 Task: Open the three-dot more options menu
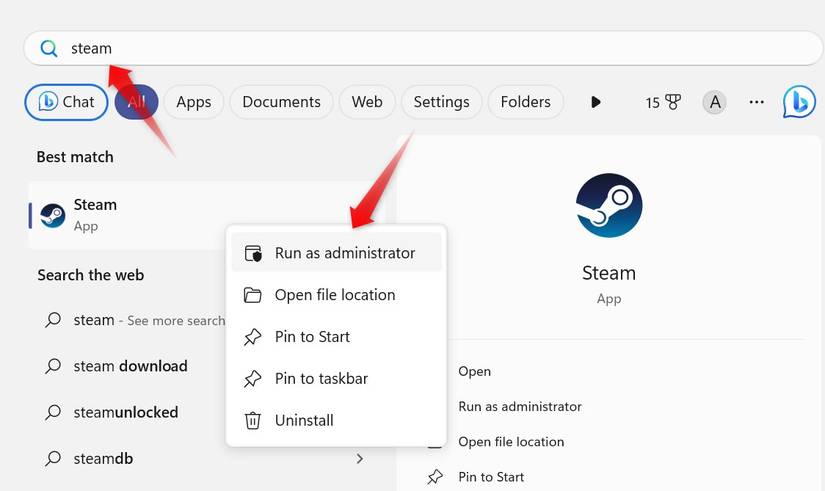coord(757,102)
